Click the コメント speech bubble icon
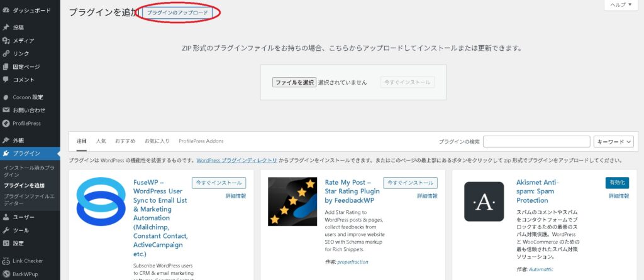This screenshot has height=280, width=644. (6, 80)
